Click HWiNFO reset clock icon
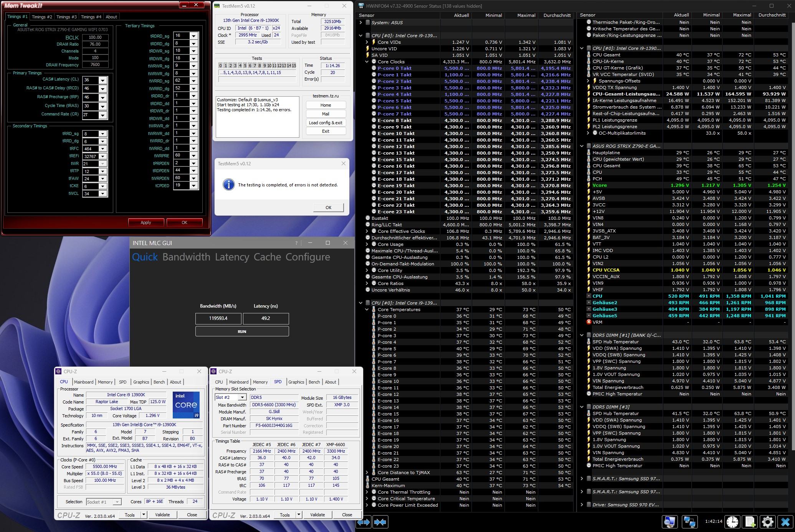795x532 pixels. 732,522
